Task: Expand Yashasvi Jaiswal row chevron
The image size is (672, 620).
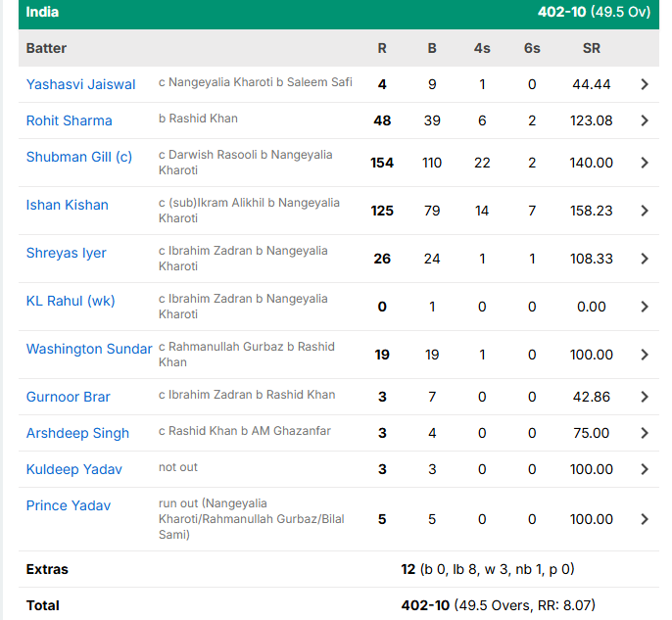Action: click(645, 84)
